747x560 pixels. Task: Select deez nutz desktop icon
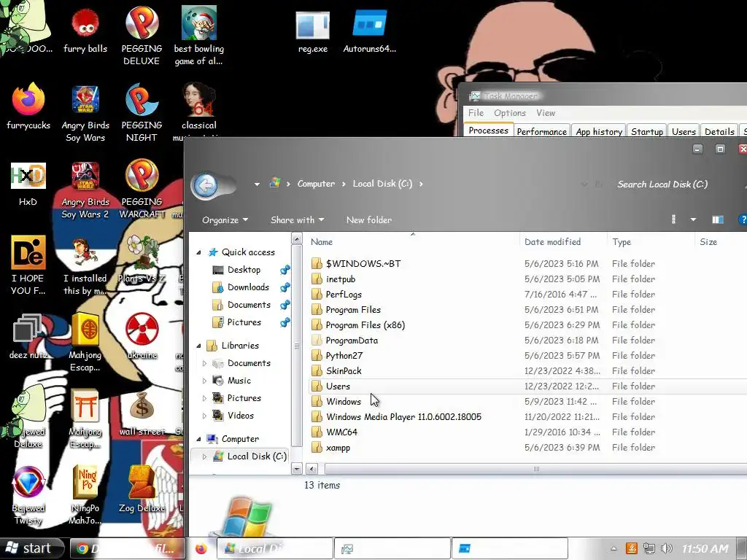click(28, 337)
